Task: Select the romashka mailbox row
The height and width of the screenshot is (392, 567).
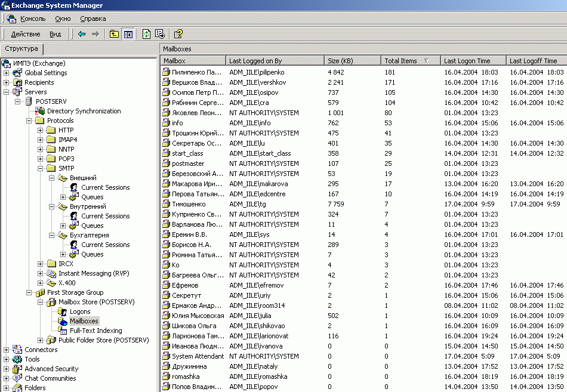Action: (x=363, y=376)
